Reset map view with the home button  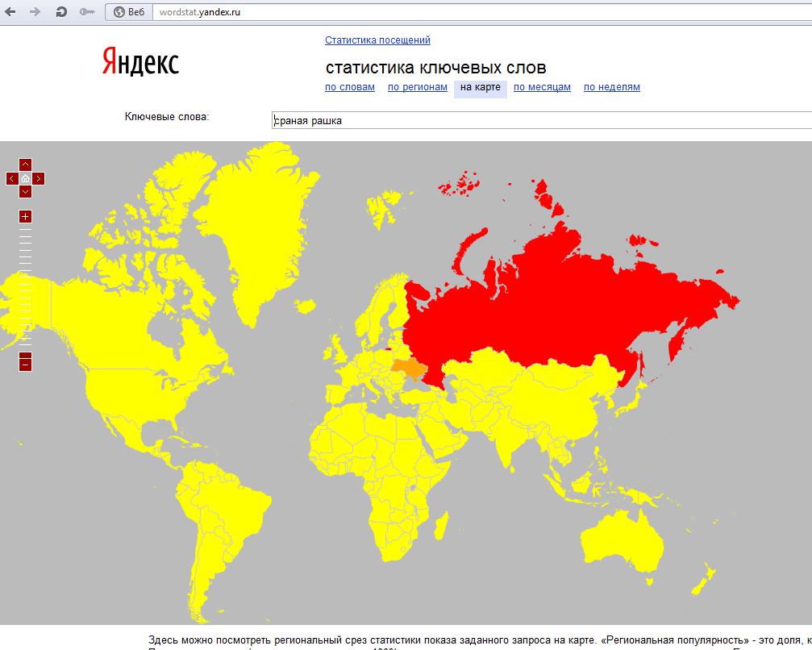click(x=25, y=179)
